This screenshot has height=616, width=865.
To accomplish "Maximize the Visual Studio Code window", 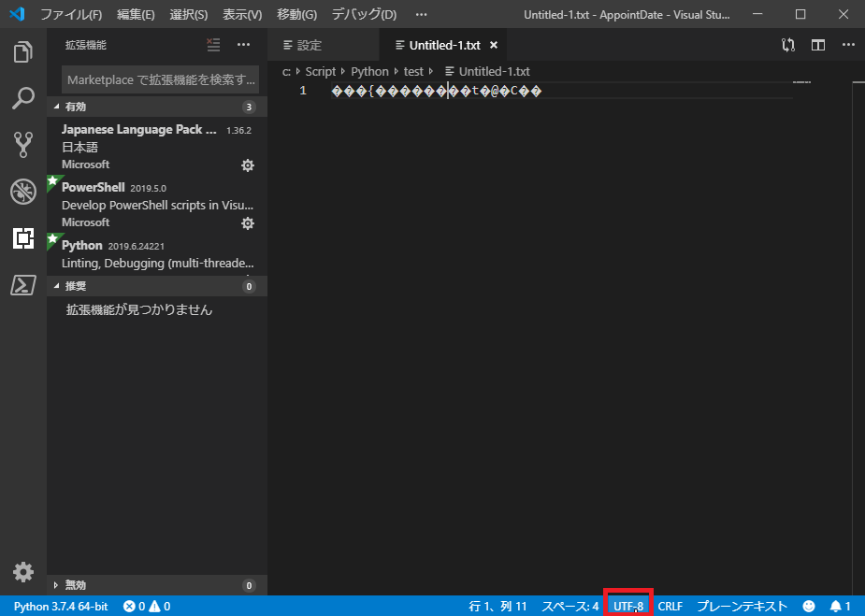I will [x=800, y=14].
